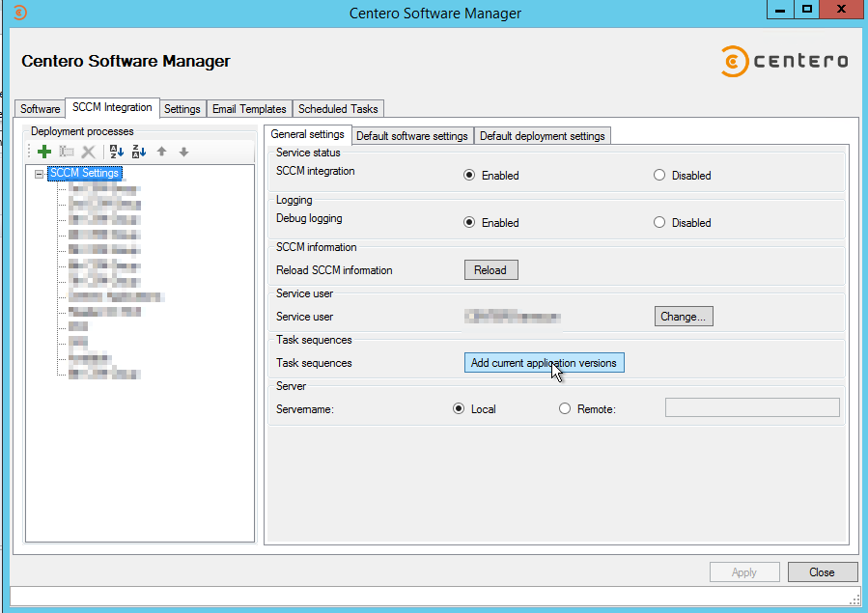The height and width of the screenshot is (613, 868).
Task: Select Local server option
Action: coord(459,409)
